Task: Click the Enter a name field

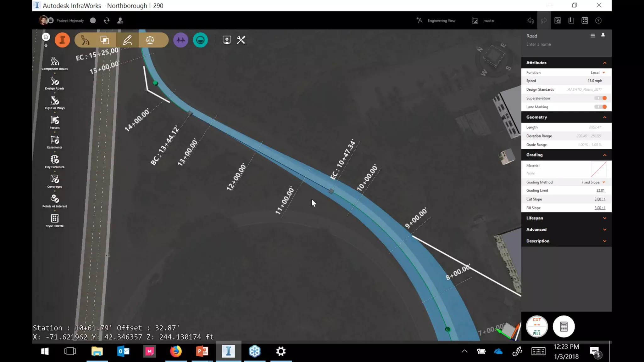Action: (x=538, y=44)
